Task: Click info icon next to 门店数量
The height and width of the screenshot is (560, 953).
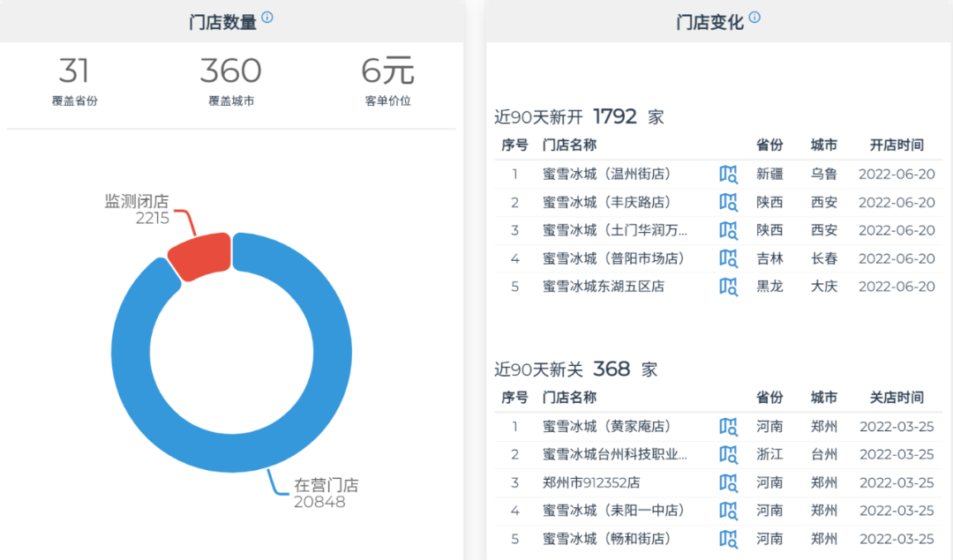Action: [x=267, y=18]
